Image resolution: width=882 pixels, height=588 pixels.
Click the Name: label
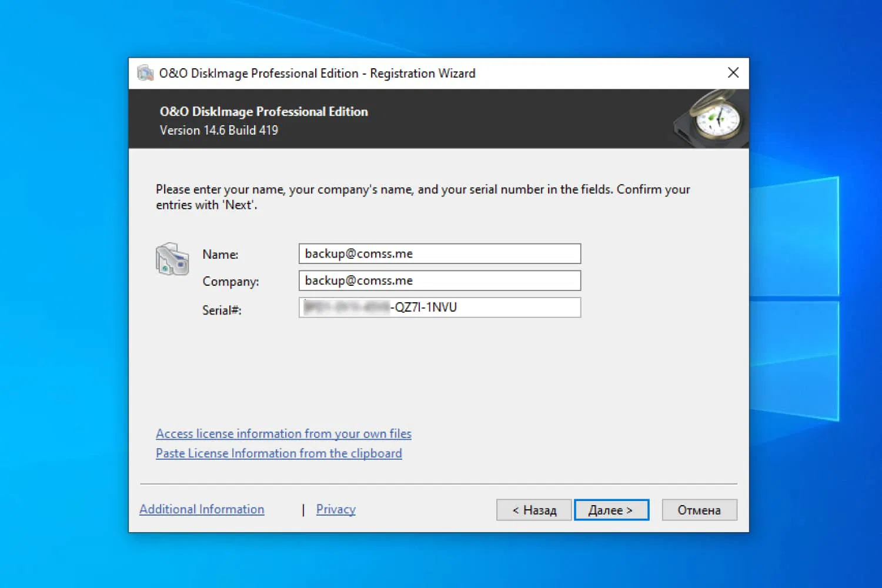[220, 255]
